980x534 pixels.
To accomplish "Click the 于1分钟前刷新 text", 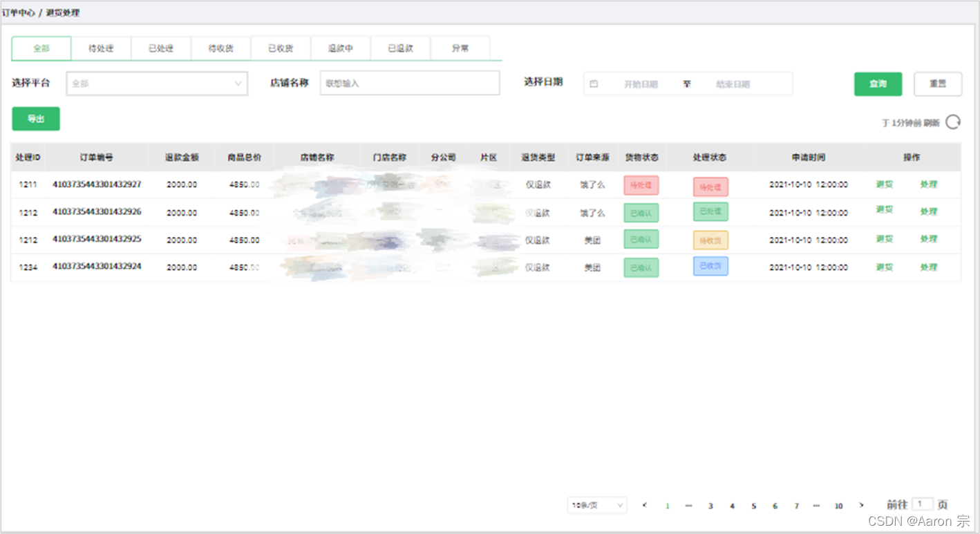I will (x=911, y=123).
